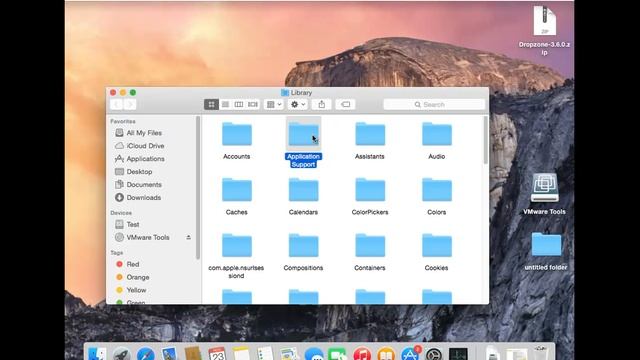
Task: Close the Library Finder window
Action: (113, 93)
